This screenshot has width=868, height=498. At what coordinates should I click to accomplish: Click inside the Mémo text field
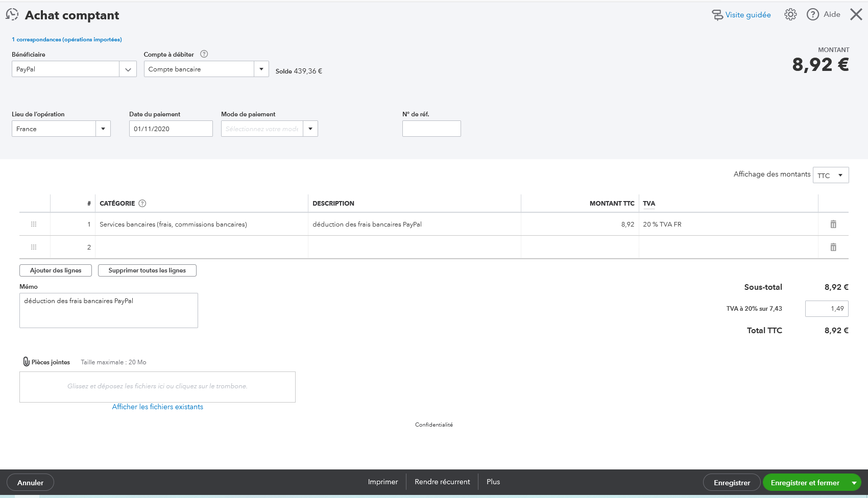pos(108,310)
